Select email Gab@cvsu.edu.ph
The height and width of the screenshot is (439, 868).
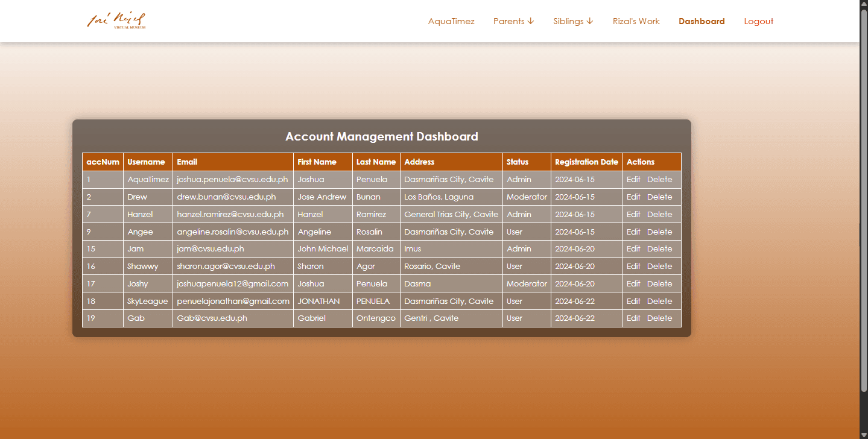tap(212, 318)
